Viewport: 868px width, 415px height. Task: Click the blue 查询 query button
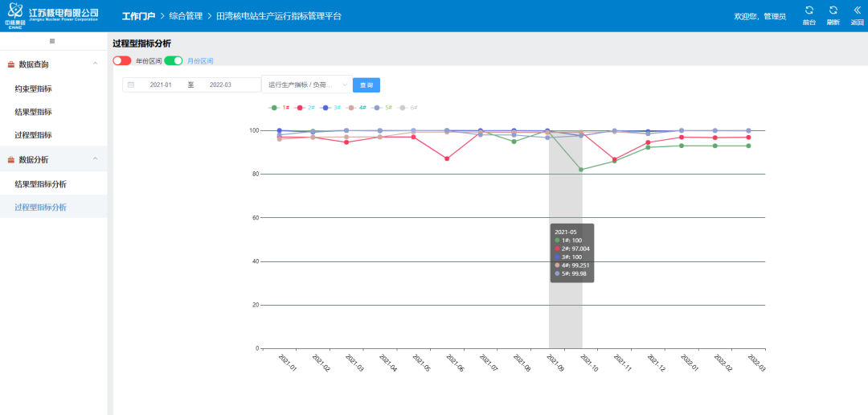pyautogui.click(x=366, y=84)
